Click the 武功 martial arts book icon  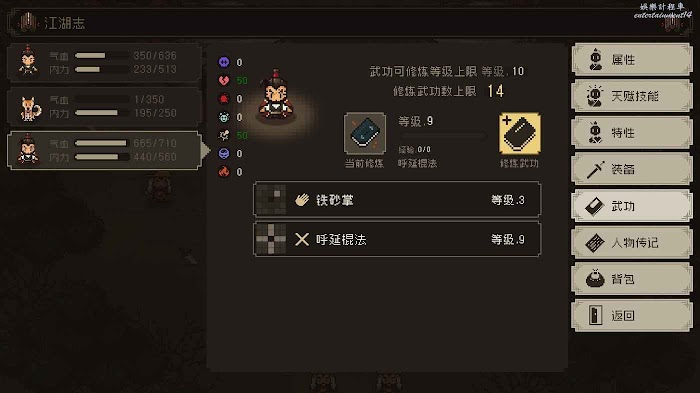(595, 206)
